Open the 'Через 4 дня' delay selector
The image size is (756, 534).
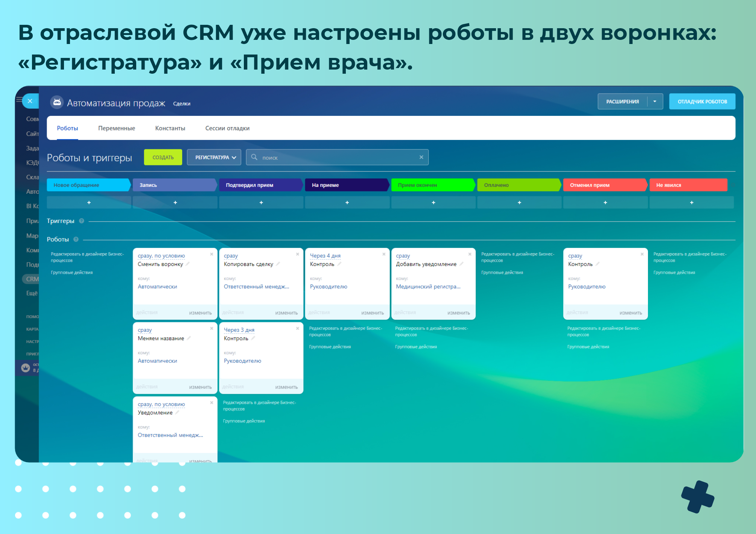coord(325,256)
